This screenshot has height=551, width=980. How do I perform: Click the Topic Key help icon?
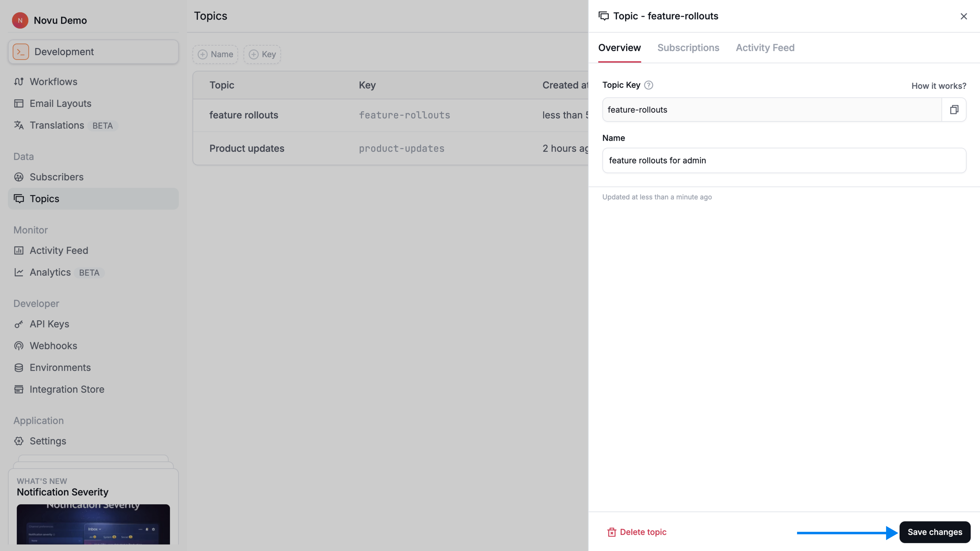(649, 85)
